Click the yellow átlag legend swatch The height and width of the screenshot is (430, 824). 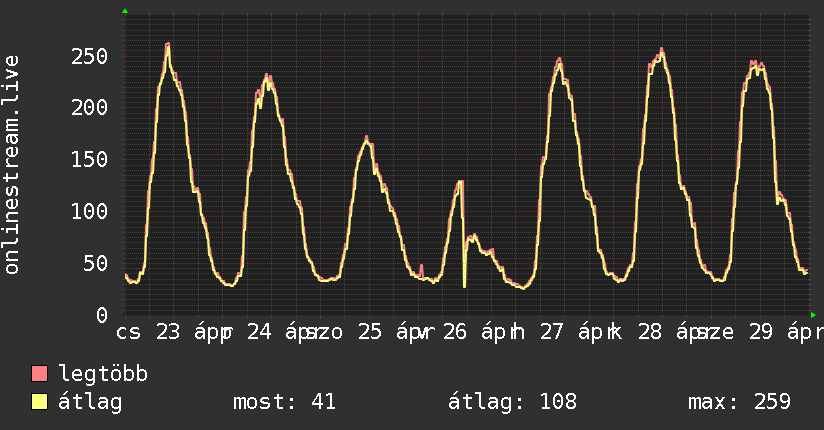click(x=39, y=402)
